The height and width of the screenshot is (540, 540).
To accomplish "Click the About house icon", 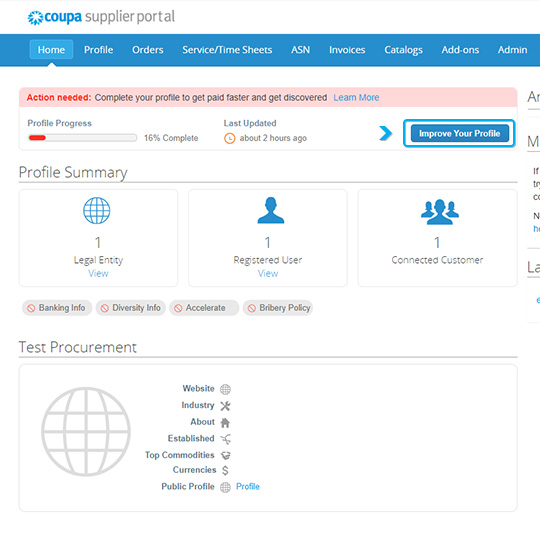I will [225, 422].
